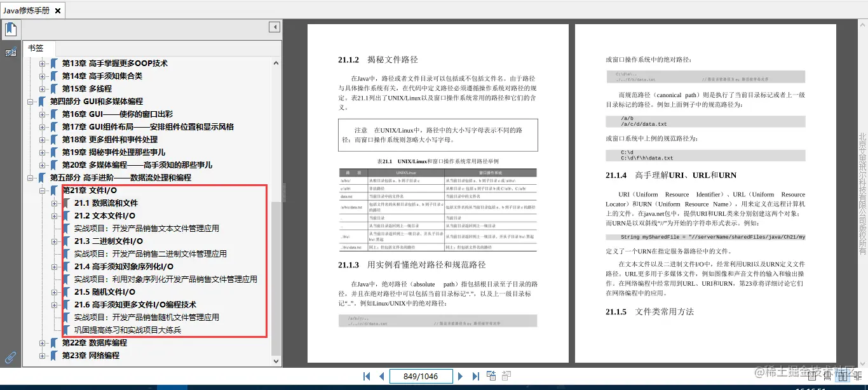Select the annotation tool icon below bookmarks
Viewport: 868px width, 390px height.
coord(10,51)
